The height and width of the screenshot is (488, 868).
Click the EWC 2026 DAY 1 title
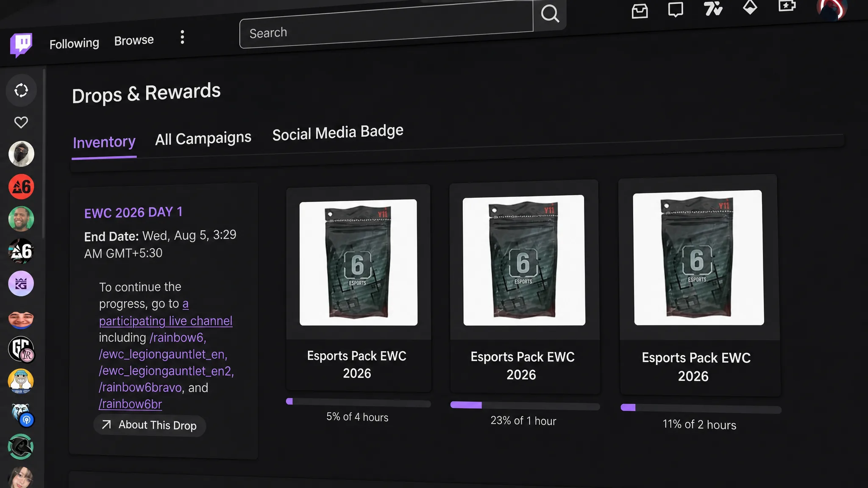(x=134, y=212)
